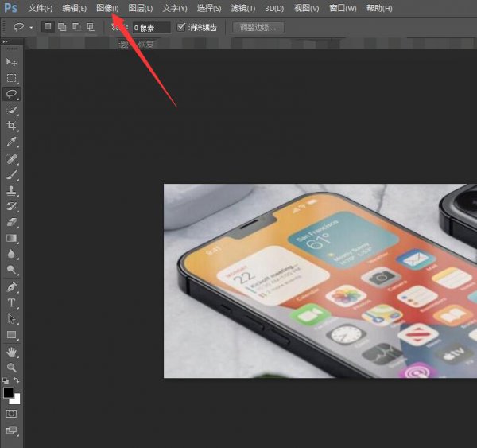Select the Brush tool

[11, 175]
